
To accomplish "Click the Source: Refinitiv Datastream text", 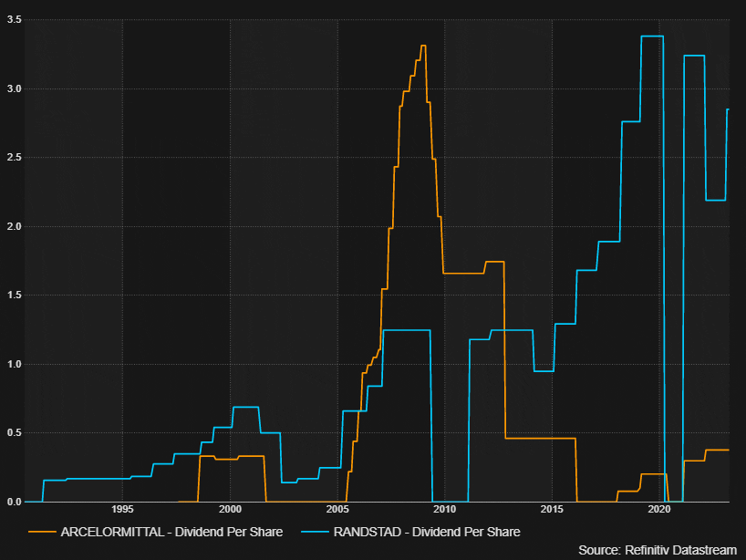I will click(x=658, y=550).
